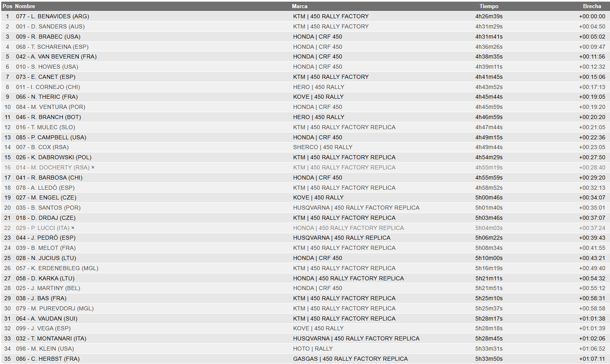
Task: Click the GASGAS | 450 RALLY FACTORY REPLICA cell
Action: coord(350,359)
